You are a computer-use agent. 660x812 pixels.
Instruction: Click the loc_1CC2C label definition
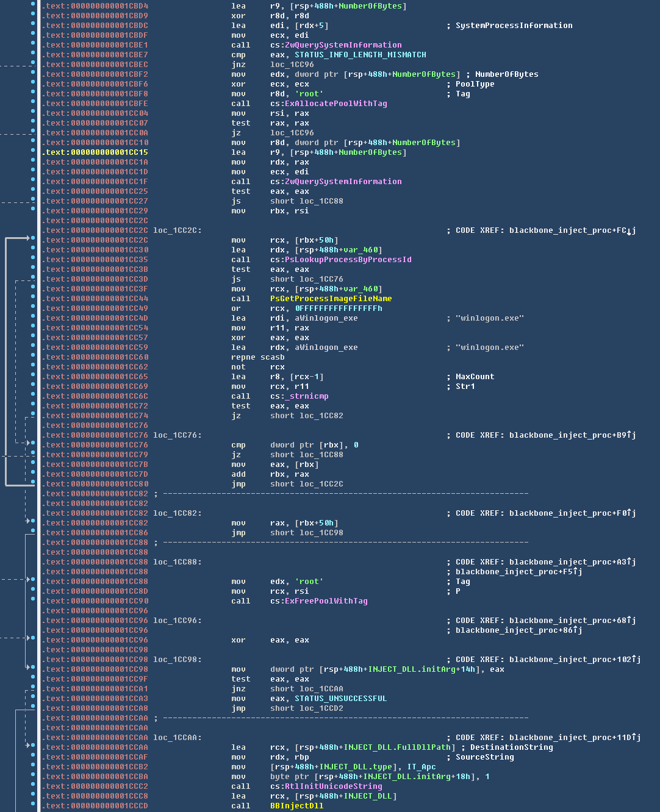177,230
